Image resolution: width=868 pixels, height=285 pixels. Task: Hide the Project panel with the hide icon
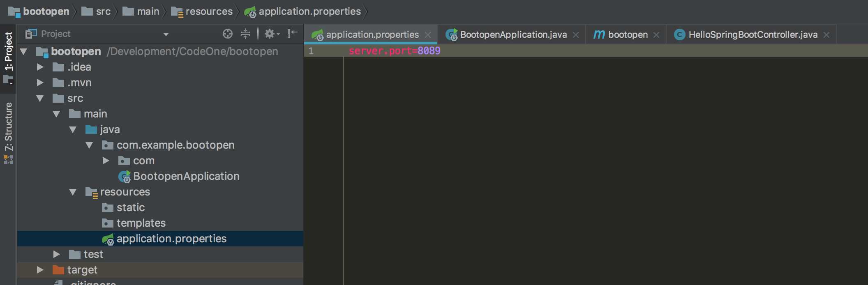click(292, 34)
